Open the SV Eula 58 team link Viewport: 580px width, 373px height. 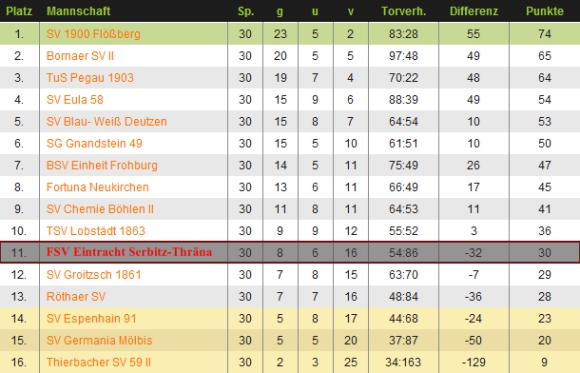point(75,100)
